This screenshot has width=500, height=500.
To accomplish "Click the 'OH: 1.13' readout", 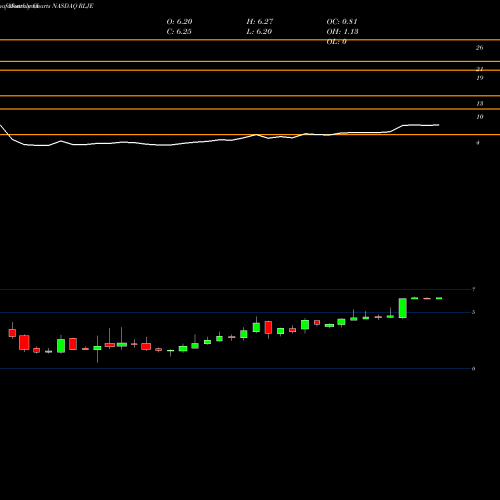I will click(x=342, y=32).
